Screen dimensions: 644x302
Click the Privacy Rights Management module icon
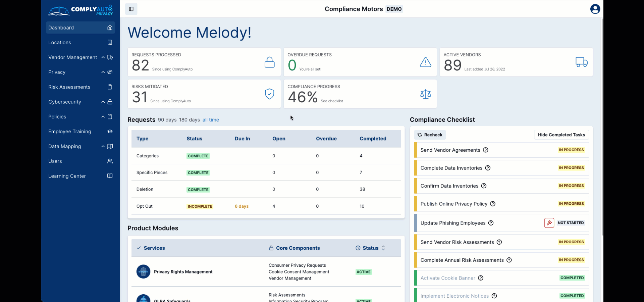tap(143, 272)
